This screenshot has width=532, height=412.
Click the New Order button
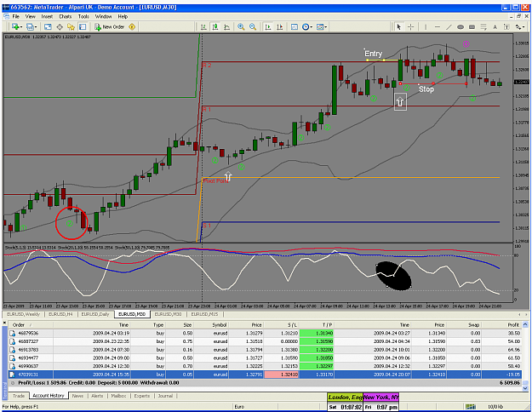pyautogui.click(x=110, y=26)
